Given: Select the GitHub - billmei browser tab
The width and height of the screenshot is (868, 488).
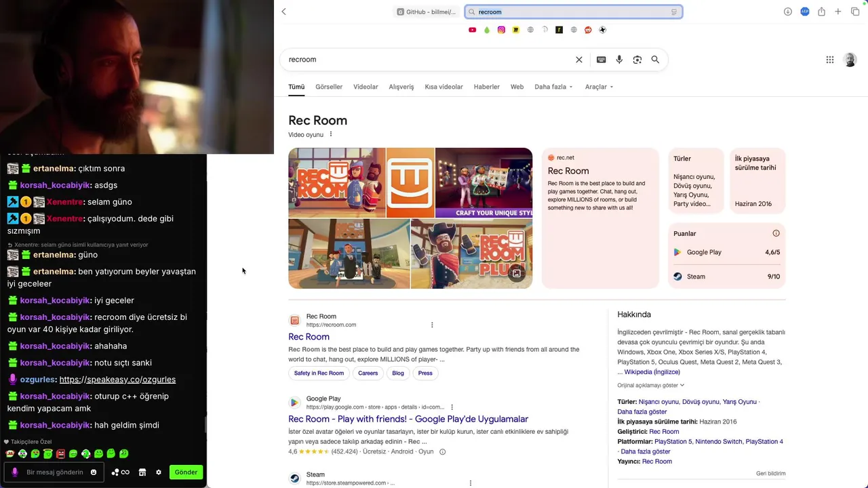Looking at the screenshot, I should click(x=427, y=12).
